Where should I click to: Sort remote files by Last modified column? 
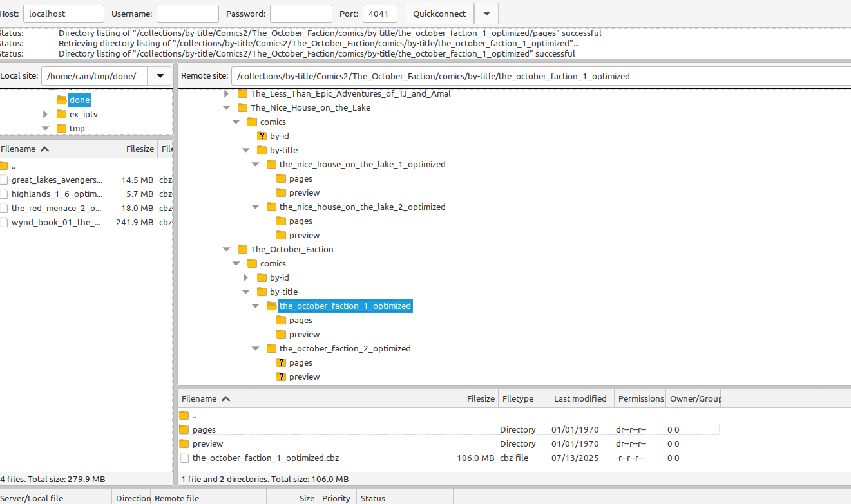coord(580,398)
